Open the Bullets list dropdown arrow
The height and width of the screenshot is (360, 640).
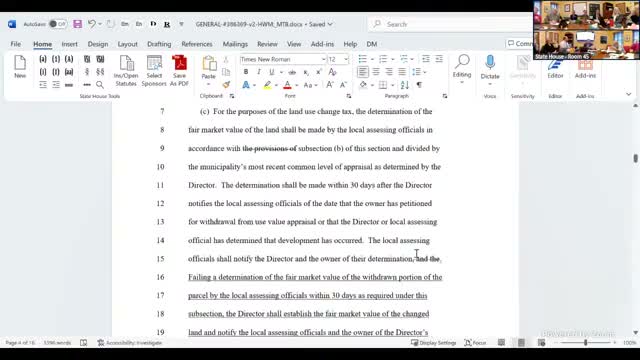click(x=372, y=60)
